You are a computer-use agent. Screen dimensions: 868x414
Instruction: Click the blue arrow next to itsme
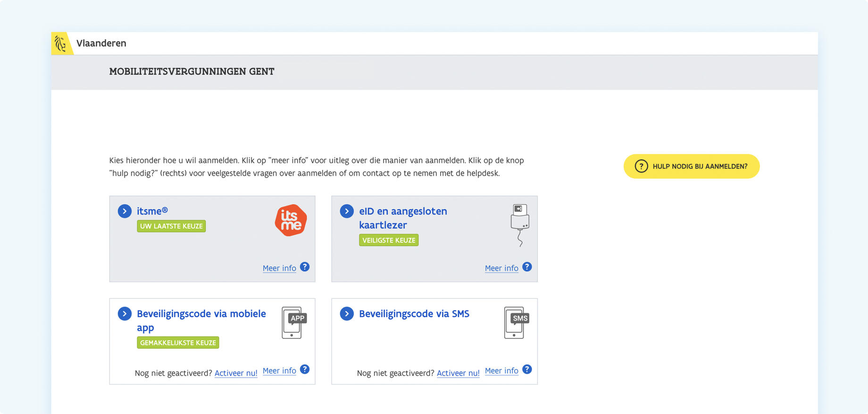click(125, 211)
